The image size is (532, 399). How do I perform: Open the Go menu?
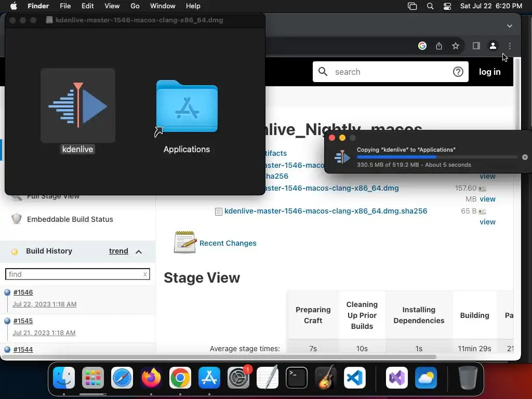point(135,6)
